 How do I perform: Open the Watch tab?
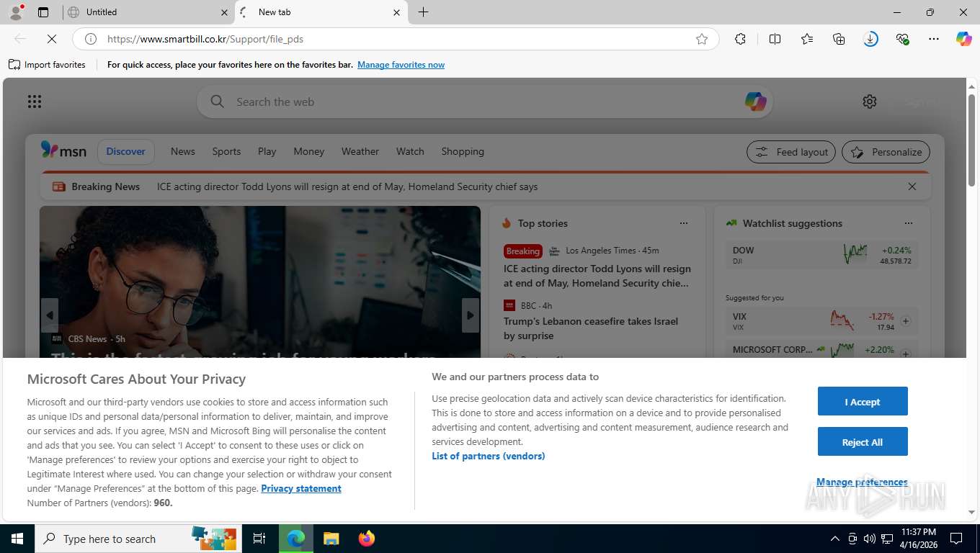[x=410, y=151]
